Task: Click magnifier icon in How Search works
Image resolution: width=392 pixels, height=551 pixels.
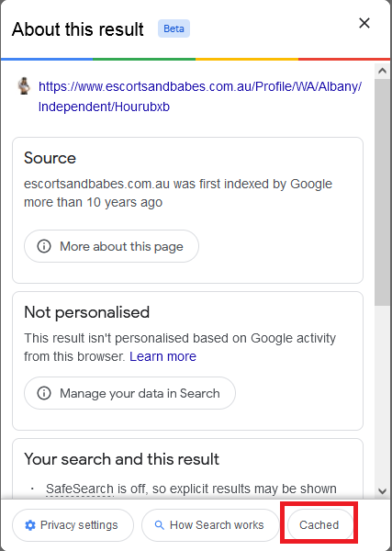Action: tap(160, 525)
